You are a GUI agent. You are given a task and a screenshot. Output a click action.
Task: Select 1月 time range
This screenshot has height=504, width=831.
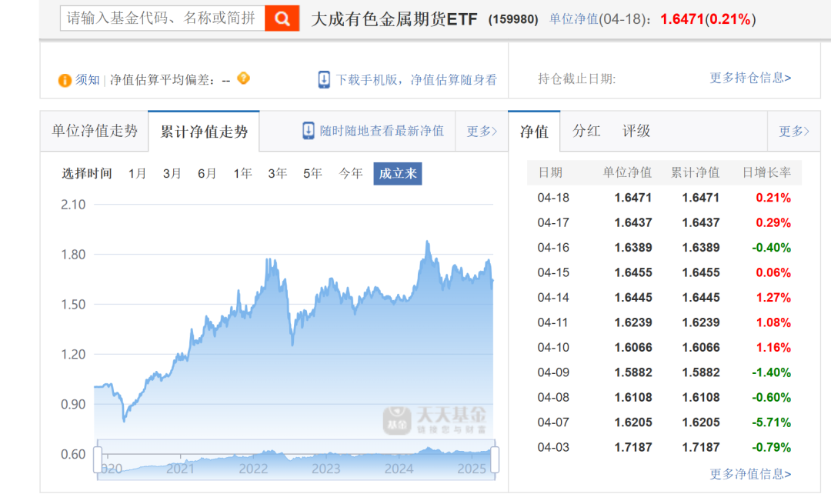[x=137, y=174]
